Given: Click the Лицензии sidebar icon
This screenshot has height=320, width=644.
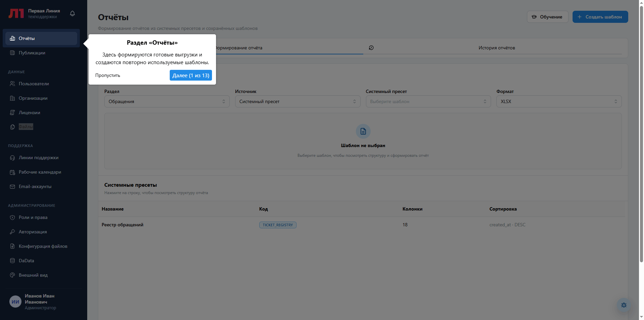Looking at the screenshot, I should click(x=12, y=112).
